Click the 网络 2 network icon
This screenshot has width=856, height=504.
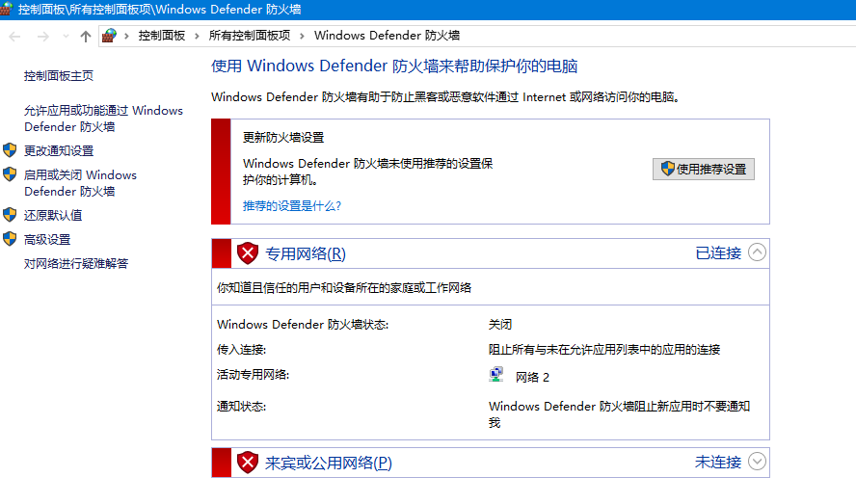coord(496,376)
